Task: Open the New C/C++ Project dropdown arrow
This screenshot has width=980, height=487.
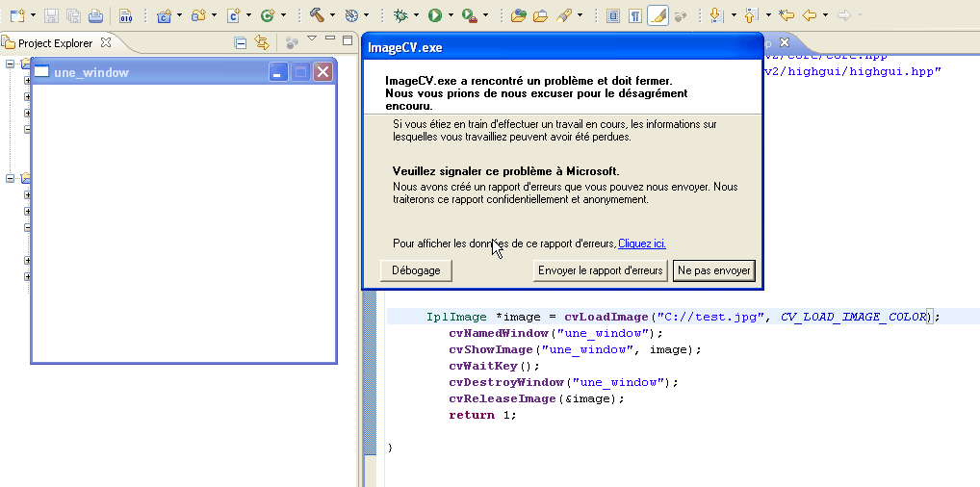Action: (x=180, y=15)
